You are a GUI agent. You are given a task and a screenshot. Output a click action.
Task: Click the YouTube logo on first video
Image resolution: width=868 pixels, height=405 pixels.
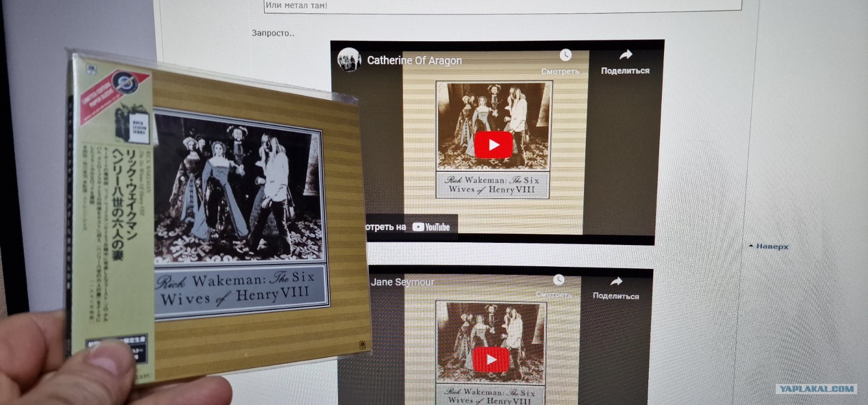[x=431, y=227]
